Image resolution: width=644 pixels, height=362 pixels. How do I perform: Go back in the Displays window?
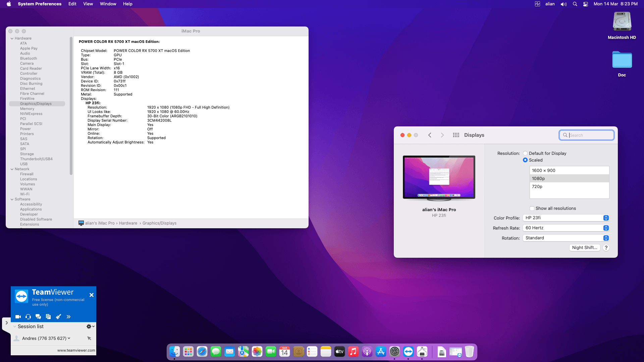coord(430,135)
